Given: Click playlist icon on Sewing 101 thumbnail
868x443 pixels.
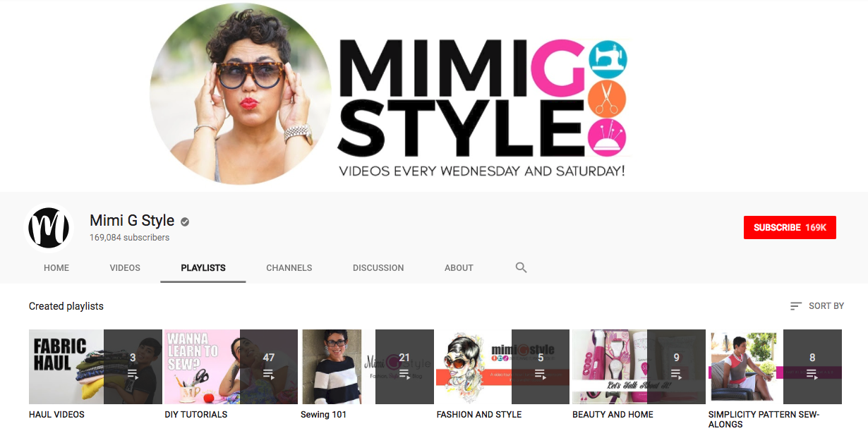Looking at the screenshot, I should pyautogui.click(x=404, y=374).
